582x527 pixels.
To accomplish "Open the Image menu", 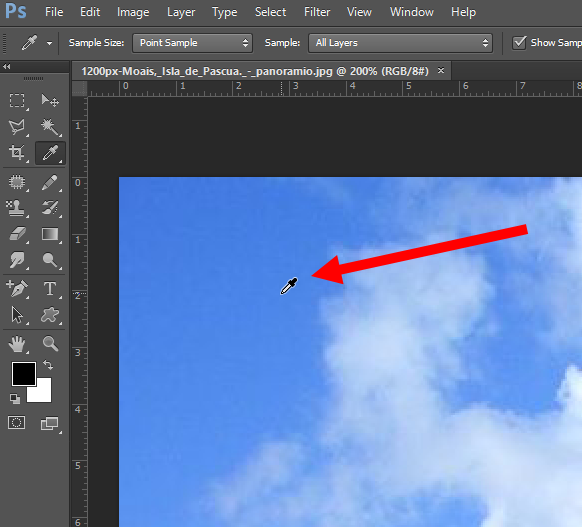I will [133, 12].
